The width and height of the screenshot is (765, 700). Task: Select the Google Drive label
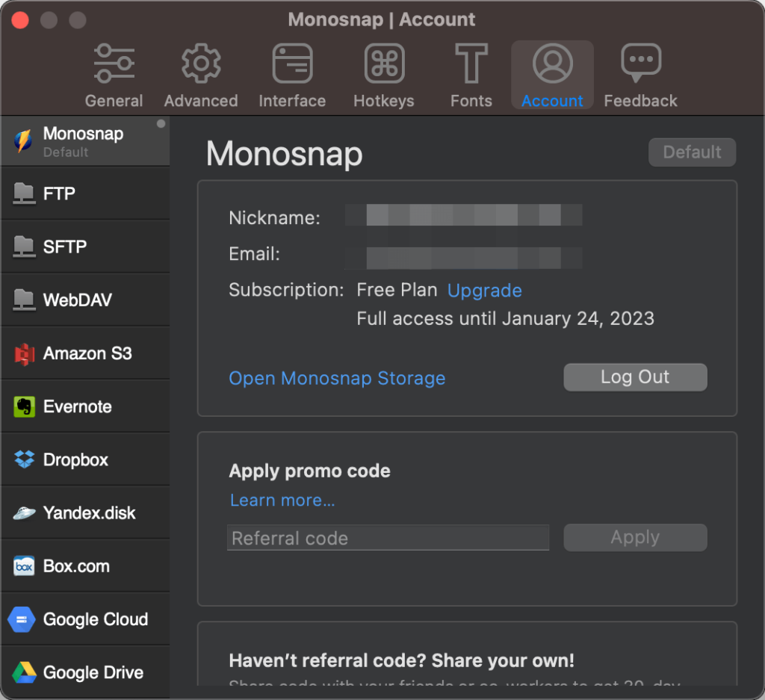coord(93,672)
